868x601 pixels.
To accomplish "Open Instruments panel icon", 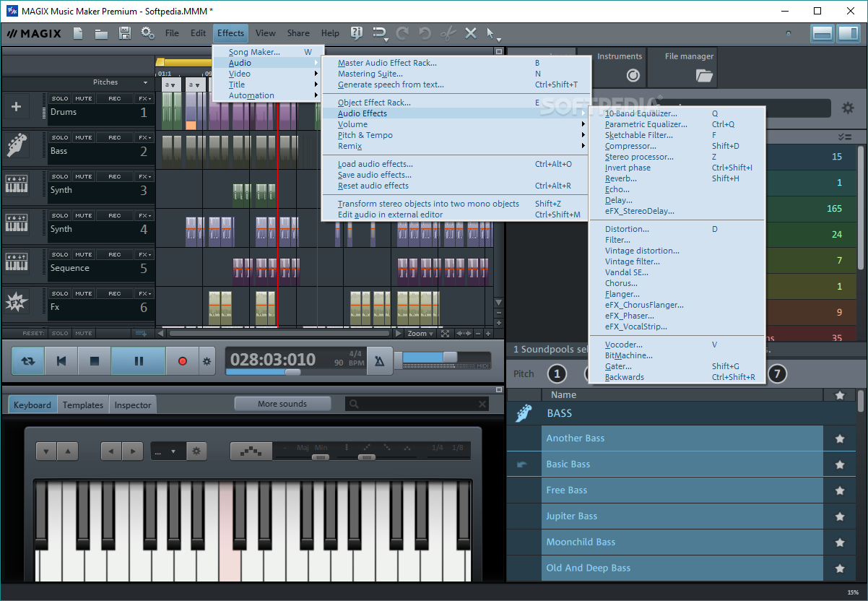I will [x=633, y=75].
